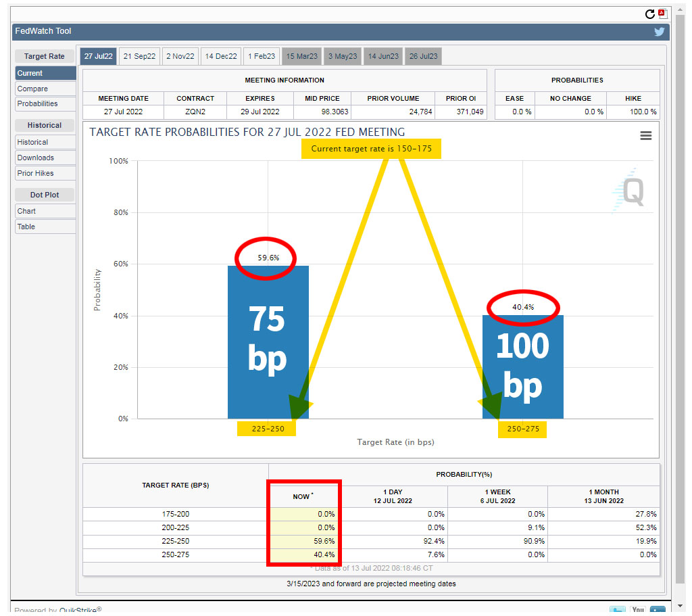Export page using the PDF icon
Image resolution: width=692 pixels, height=616 pixels.
[x=662, y=14]
